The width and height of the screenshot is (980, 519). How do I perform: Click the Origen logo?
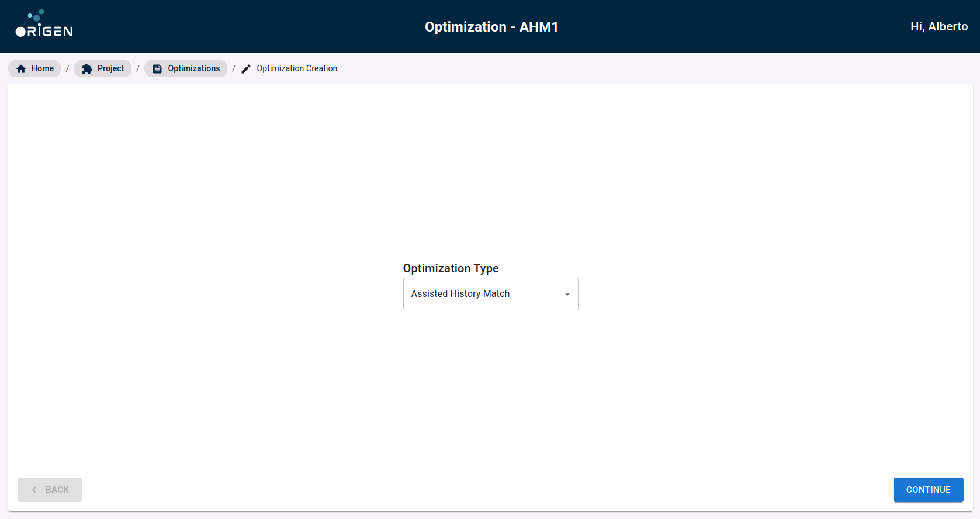(44, 24)
